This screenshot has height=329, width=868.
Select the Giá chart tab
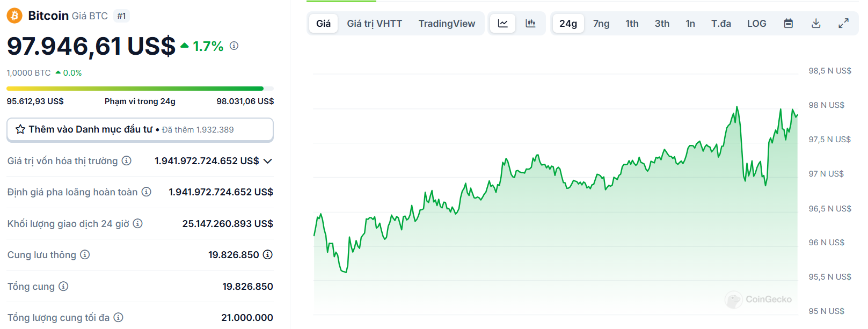point(324,23)
